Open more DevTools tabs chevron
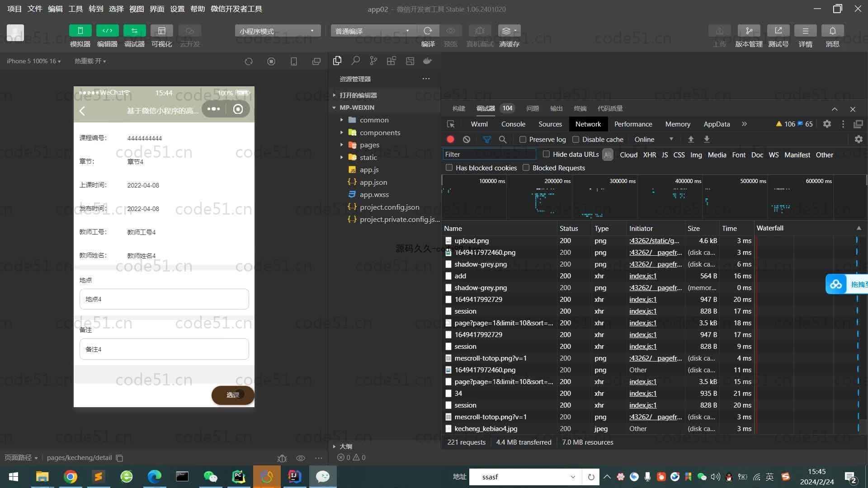 tap(744, 124)
